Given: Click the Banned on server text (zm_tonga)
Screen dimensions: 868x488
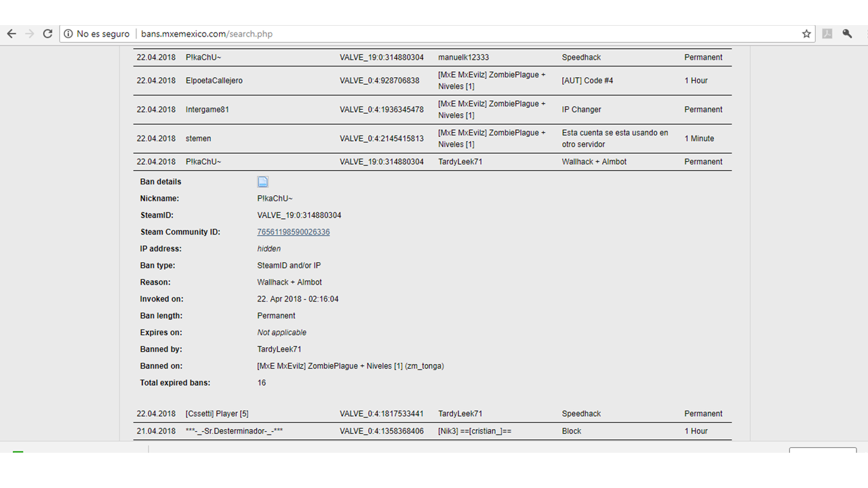Looking at the screenshot, I should coord(351,366).
